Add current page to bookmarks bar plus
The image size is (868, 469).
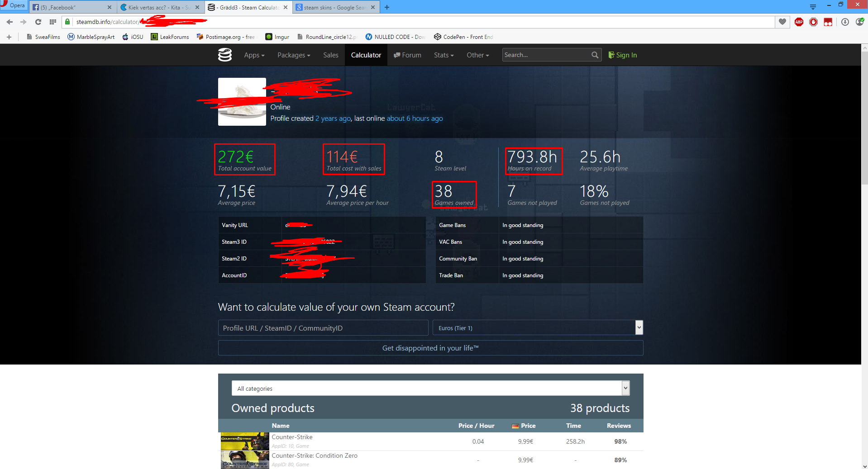(9, 37)
